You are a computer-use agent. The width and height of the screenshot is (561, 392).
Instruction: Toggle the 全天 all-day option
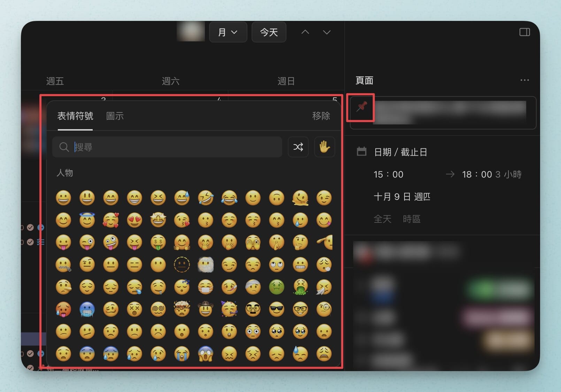[x=382, y=219]
